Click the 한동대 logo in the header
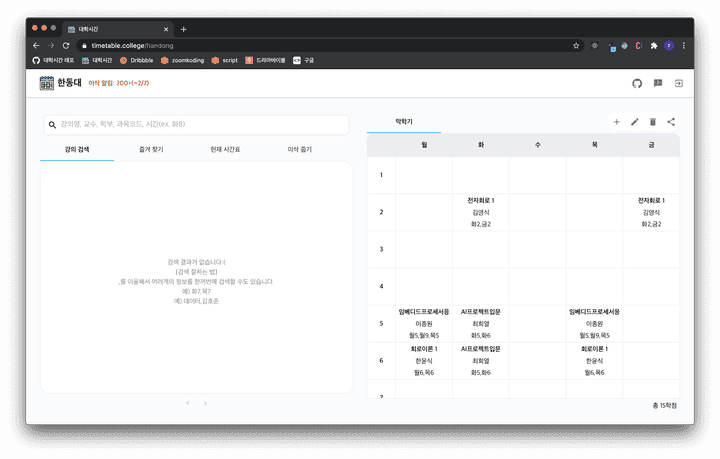720x459 pixels. [62, 83]
